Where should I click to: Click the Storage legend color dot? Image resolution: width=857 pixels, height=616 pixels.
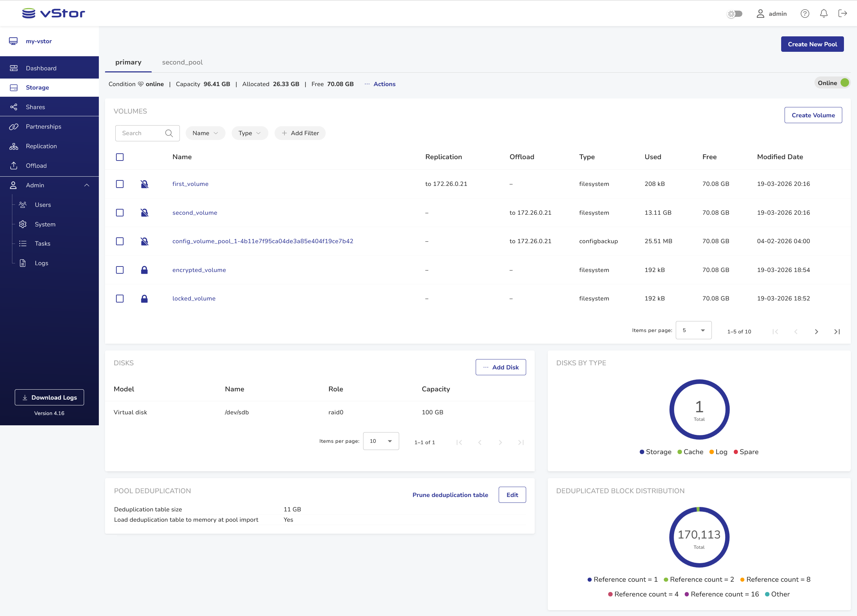pyautogui.click(x=642, y=452)
